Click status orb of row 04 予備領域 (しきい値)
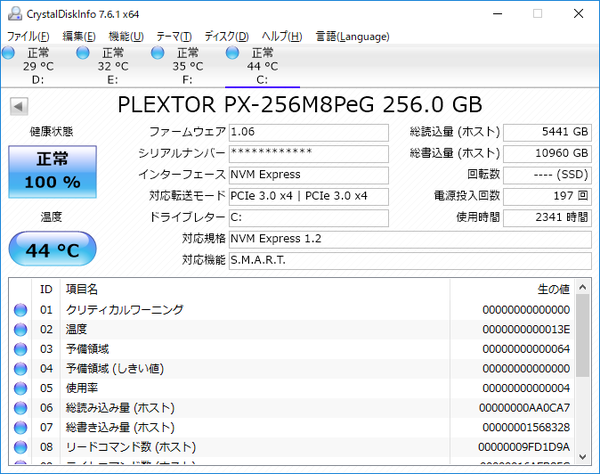Viewport: 600px width, 474px height. click(x=20, y=369)
